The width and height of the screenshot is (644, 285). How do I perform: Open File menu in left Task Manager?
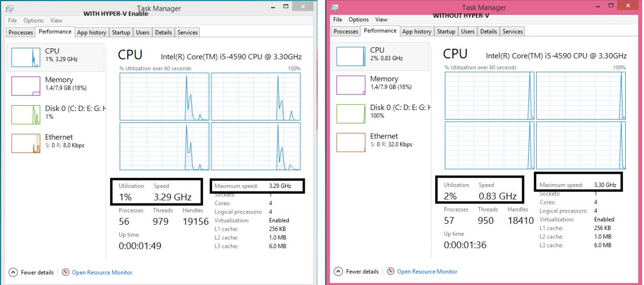[x=12, y=20]
